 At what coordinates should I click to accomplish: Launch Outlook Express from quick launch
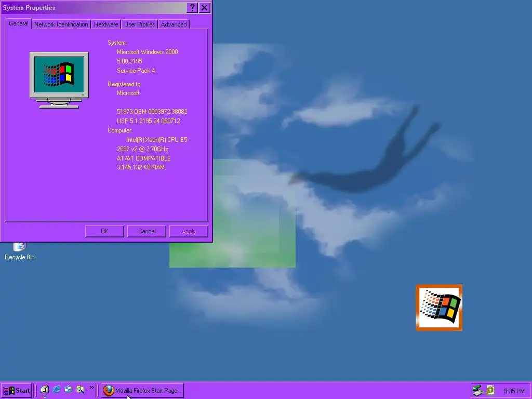[68, 390]
